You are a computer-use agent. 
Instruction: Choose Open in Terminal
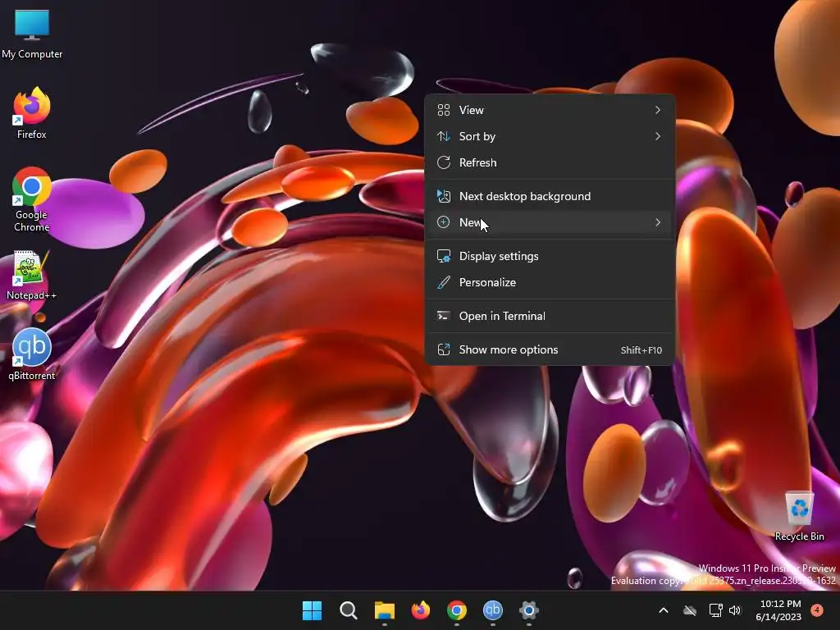(550, 316)
